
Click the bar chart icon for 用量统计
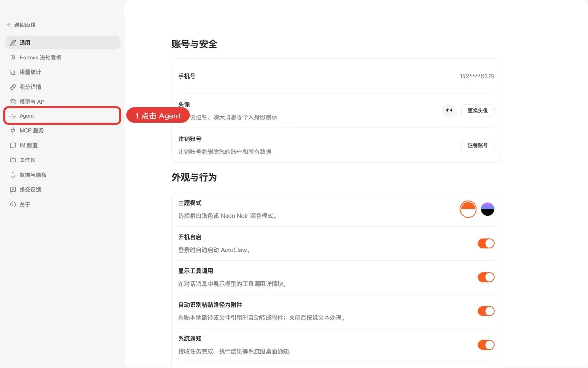13,72
